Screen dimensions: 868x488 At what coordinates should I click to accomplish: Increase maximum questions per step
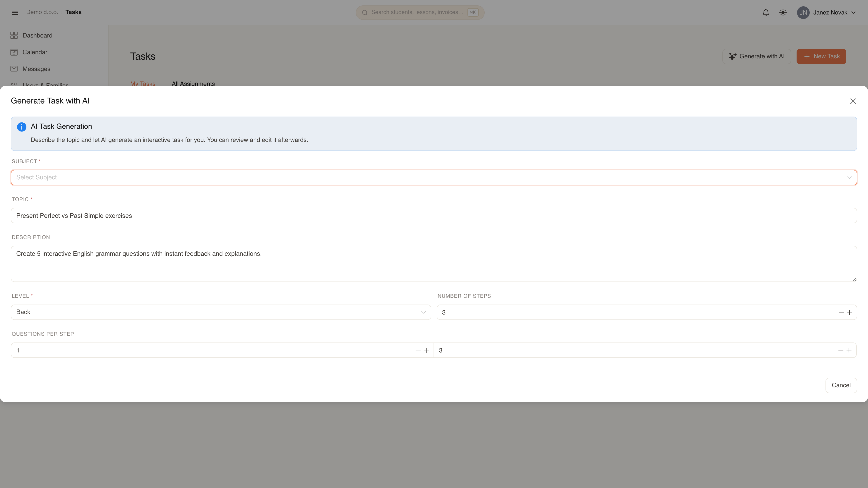(849, 350)
